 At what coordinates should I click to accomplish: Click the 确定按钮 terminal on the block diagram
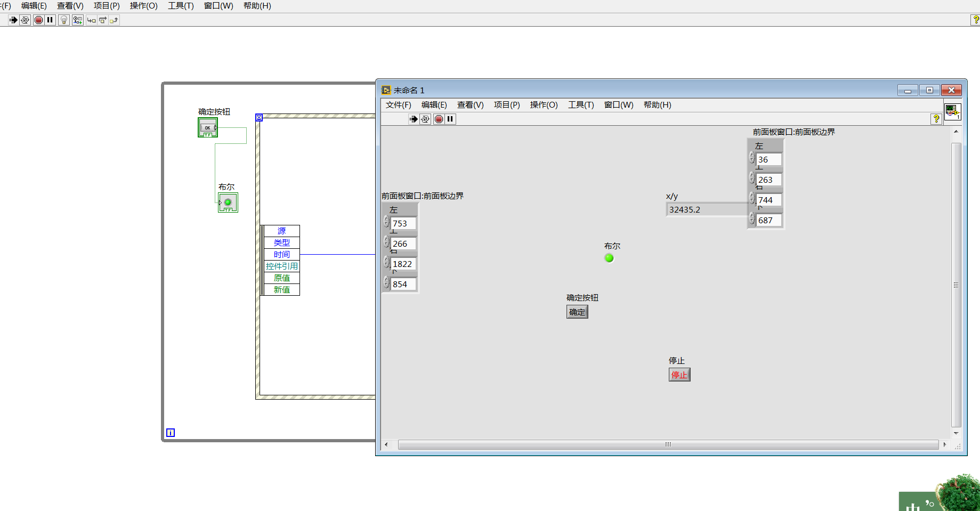point(208,127)
